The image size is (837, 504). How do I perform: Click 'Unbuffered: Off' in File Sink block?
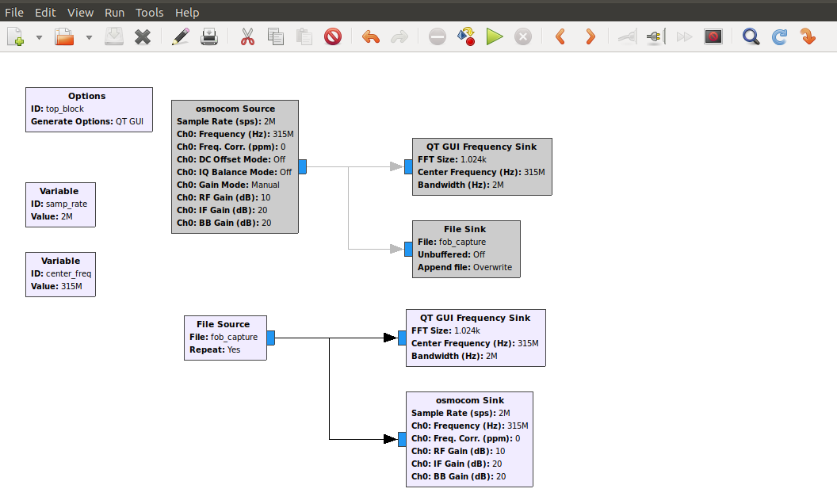pyautogui.click(x=451, y=254)
